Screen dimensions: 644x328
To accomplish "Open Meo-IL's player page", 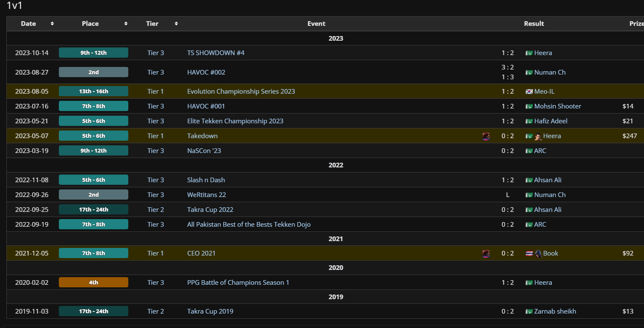I will point(544,92).
